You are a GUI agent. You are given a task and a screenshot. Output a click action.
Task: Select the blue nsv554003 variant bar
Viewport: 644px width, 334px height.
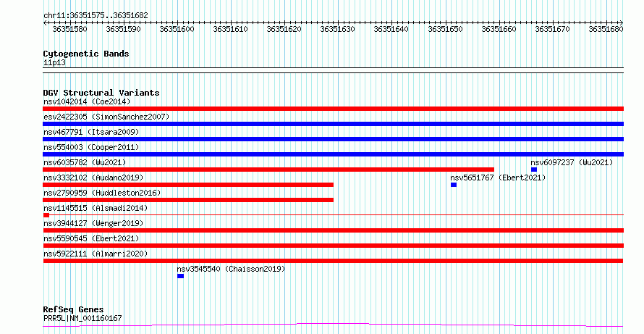tap(333, 154)
